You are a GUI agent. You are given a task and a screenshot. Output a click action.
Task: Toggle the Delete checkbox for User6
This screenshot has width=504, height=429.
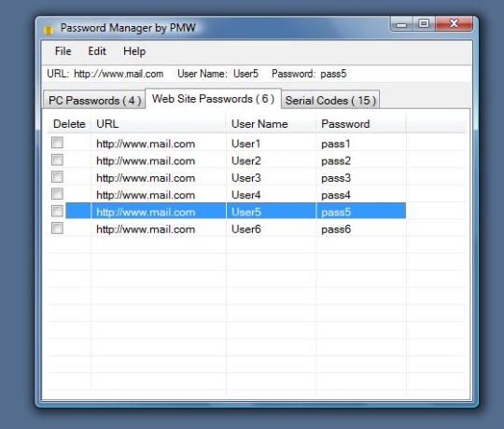point(57,228)
